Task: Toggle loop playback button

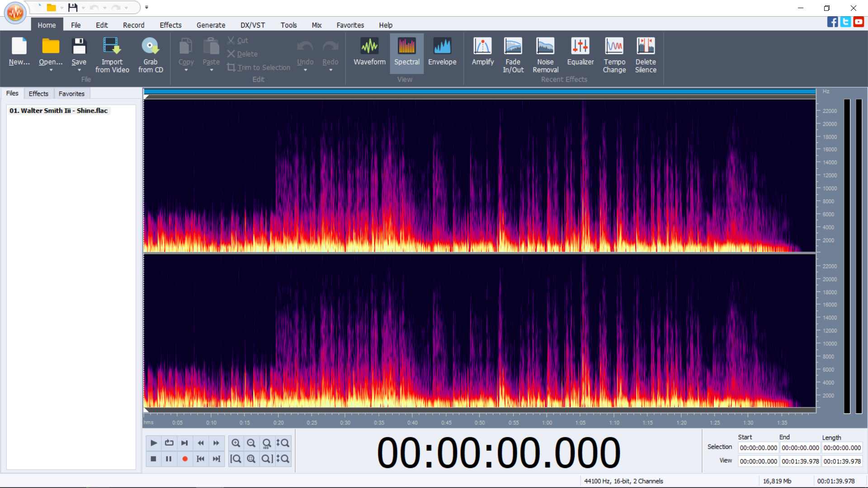Action: pyautogui.click(x=169, y=443)
